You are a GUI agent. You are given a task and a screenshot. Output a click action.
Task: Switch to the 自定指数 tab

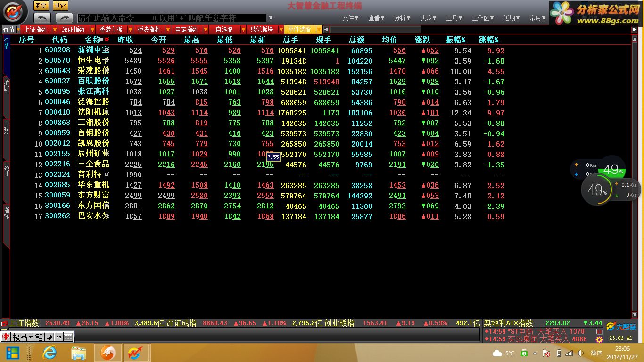[187, 29]
